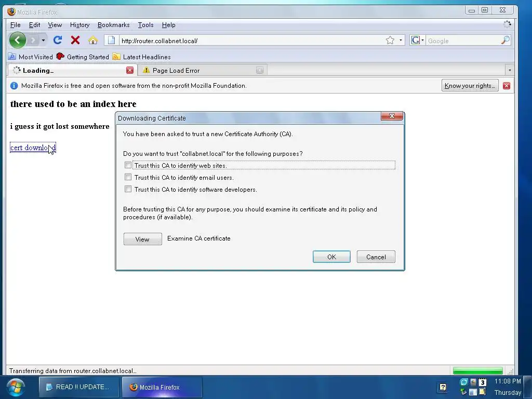532x399 pixels.
Task: Open the Most Visited bookmarks folder
Action: coord(31,57)
